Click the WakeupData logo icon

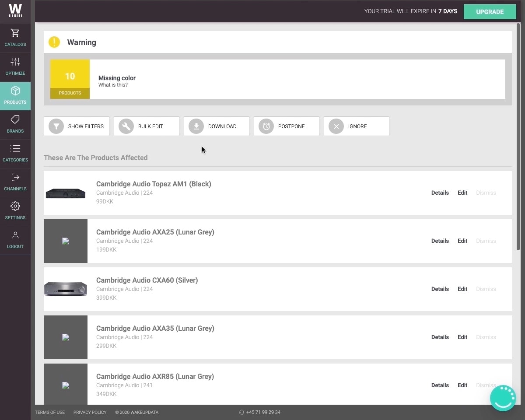15,10
